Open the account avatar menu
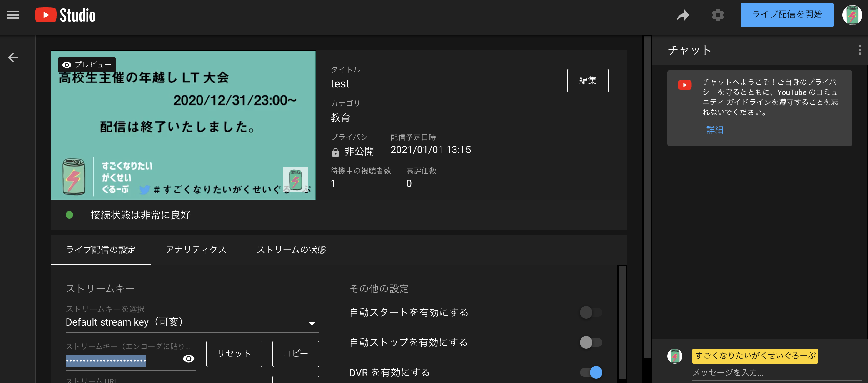 (852, 15)
